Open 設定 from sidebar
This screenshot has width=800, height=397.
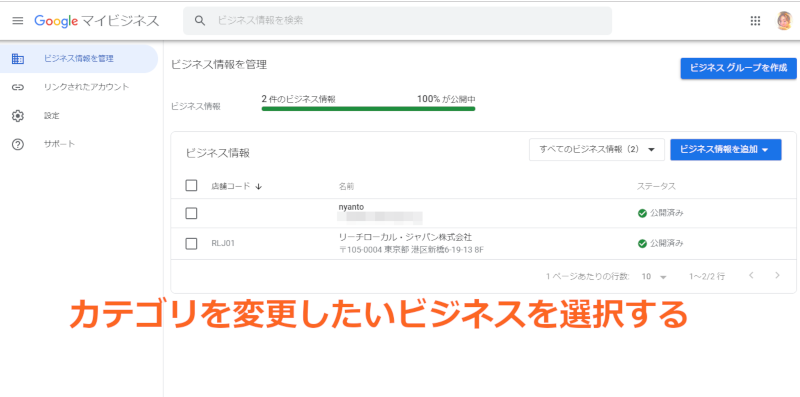52,116
